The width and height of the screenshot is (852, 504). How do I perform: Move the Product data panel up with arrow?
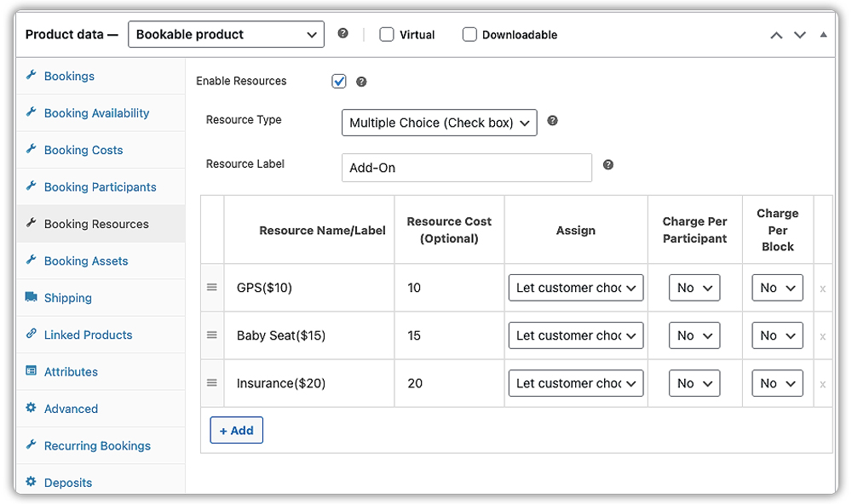click(776, 35)
